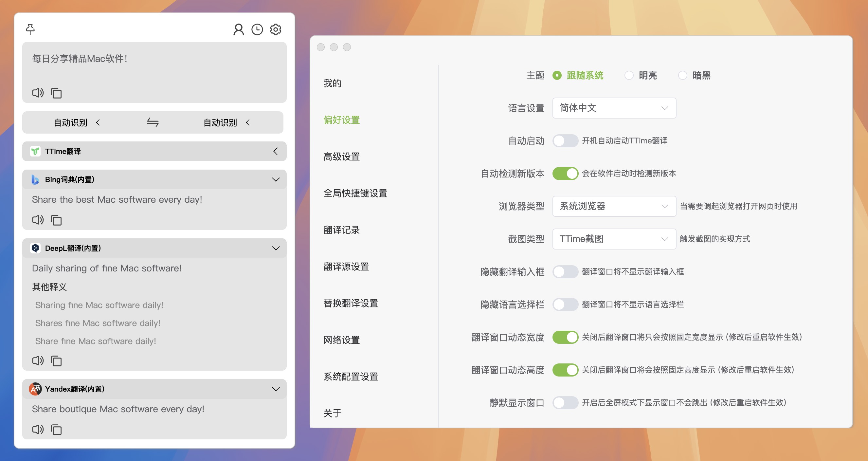Image resolution: width=868 pixels, height=461 pixels.
Task: Open 翻译记录 section
Action: click(341, 230)
